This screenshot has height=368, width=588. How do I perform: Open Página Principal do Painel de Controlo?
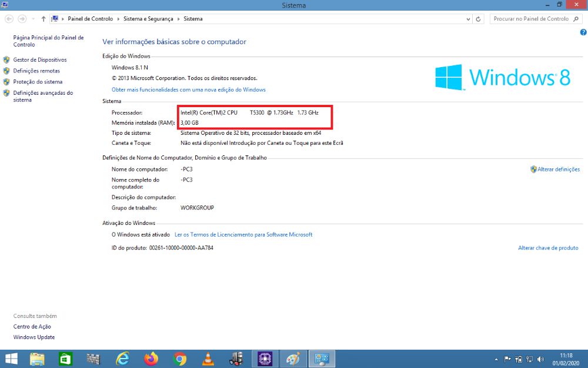pos(48,41)
